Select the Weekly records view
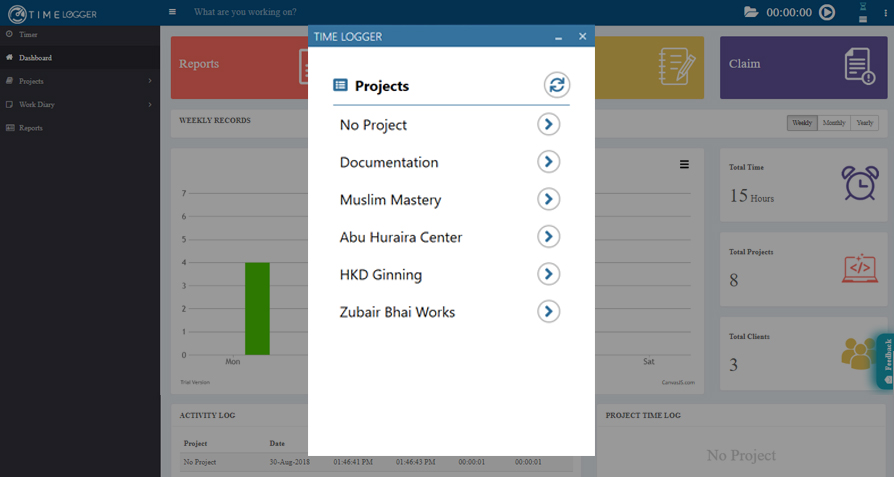This screenshot has width=894, height=477. coord(802,123)
